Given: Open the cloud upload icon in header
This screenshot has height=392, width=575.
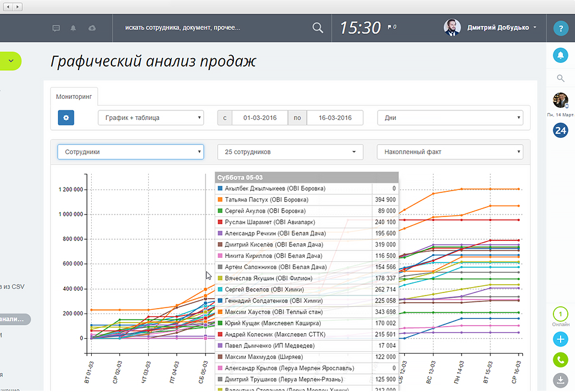Looking at the screenshot, I should click(x=92, y=28).
